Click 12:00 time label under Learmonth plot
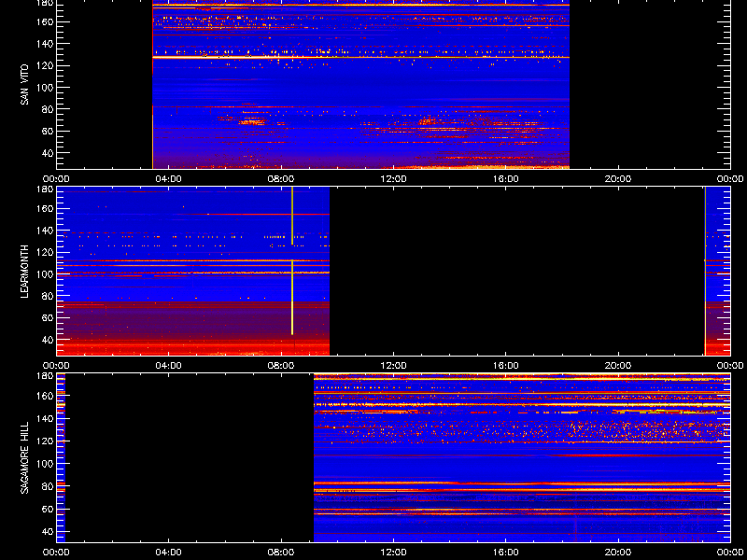Viewport: 747px width, 560px height. (x=393, y=366)
